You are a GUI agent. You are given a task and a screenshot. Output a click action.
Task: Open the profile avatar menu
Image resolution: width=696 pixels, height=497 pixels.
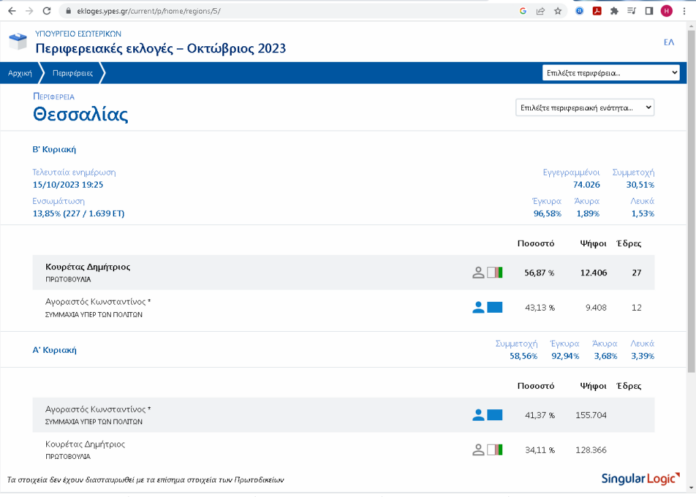point(666,11)
